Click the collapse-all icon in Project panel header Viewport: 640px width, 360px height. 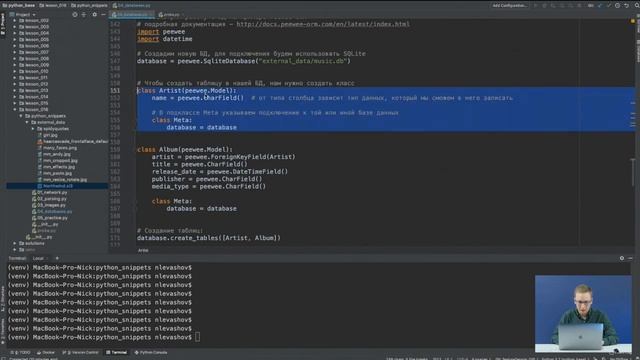coord(84,14)
